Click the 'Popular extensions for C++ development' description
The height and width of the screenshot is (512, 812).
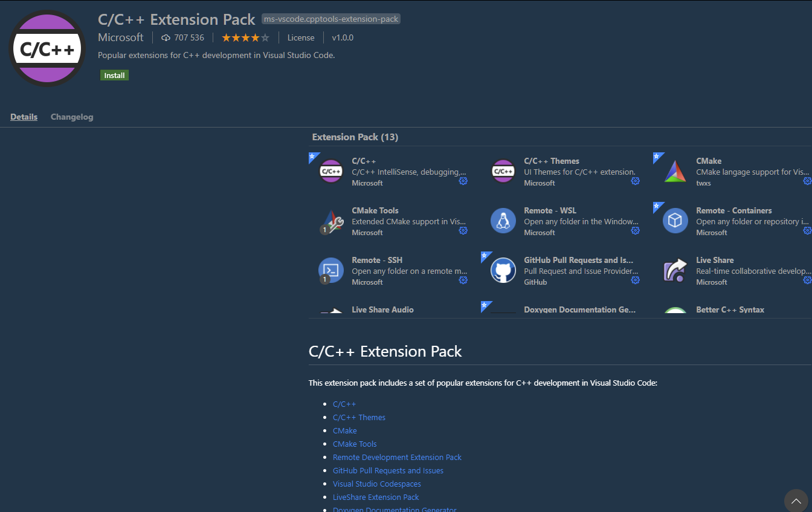(216, 55)
